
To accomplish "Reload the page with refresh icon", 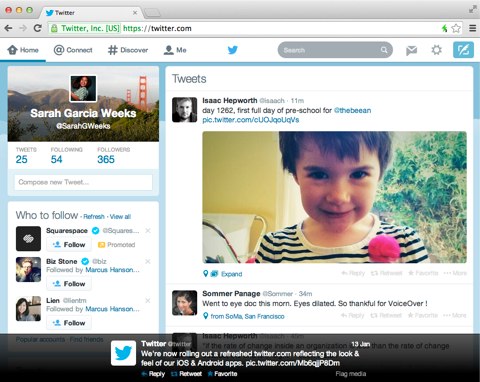I will (x=38, y=28).
